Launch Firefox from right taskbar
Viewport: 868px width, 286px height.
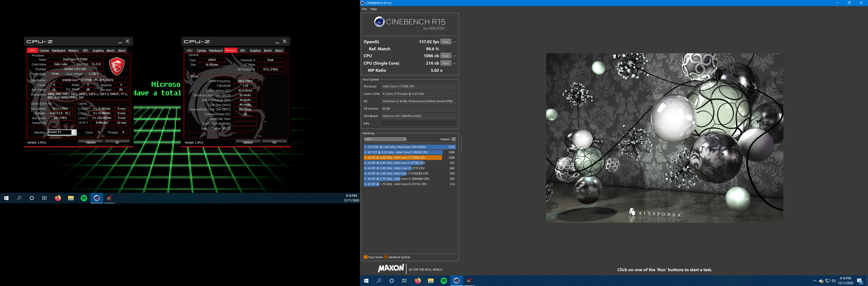[x=418, y=281]
